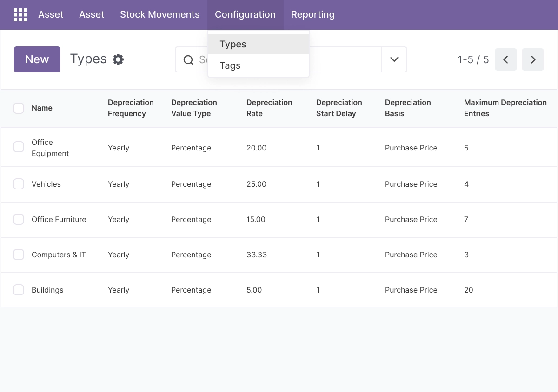Sort by the Name column header
Screen dimensions: 558x392
pos(42,108)
